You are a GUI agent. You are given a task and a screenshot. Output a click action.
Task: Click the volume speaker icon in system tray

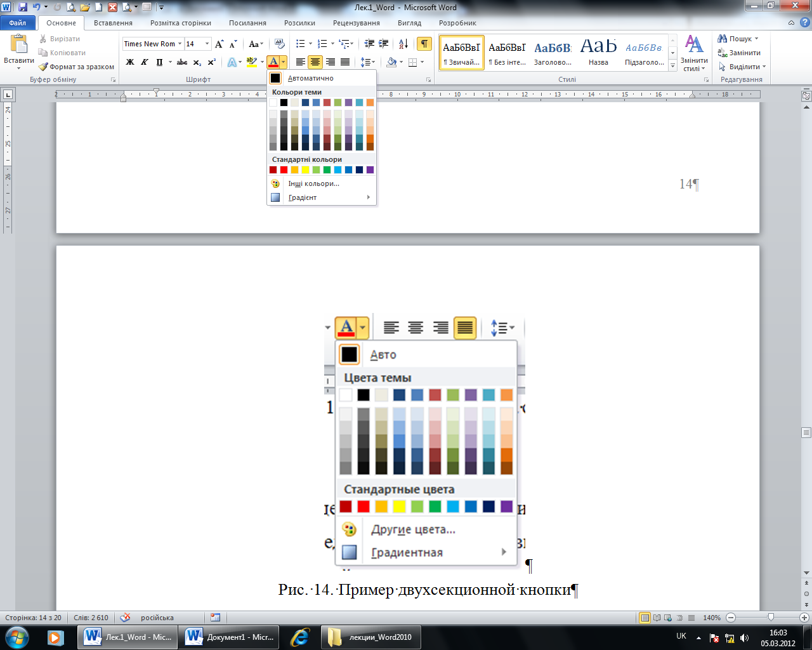pos(745,638)
